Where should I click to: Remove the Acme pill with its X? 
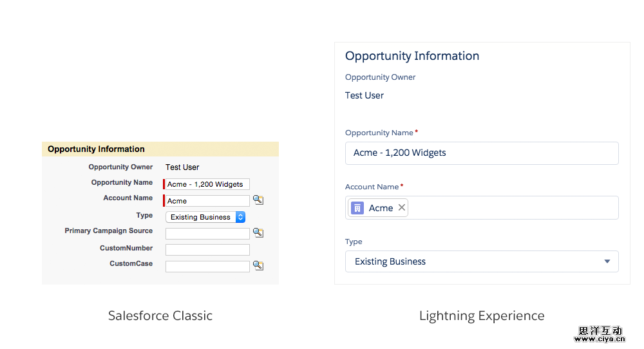click(402, 207)
